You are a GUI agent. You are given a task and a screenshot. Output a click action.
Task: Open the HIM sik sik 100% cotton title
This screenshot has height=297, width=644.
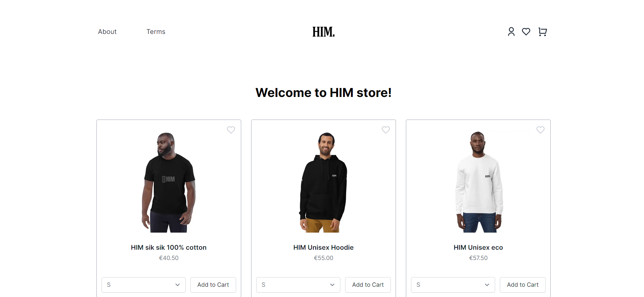pyautogui.click(x=169, y=247)
